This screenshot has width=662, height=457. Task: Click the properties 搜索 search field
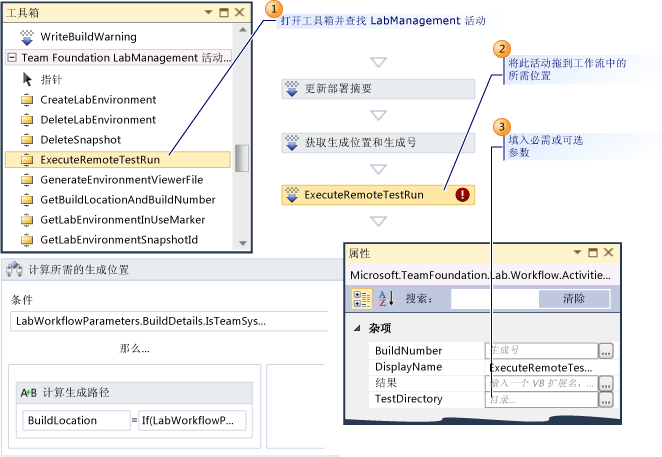[x=495, y=299]
